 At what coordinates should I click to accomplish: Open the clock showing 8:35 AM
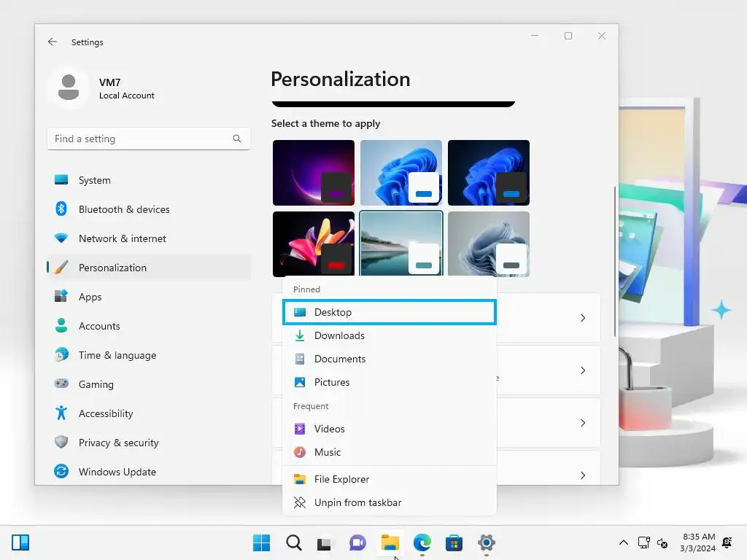[698, 542]
